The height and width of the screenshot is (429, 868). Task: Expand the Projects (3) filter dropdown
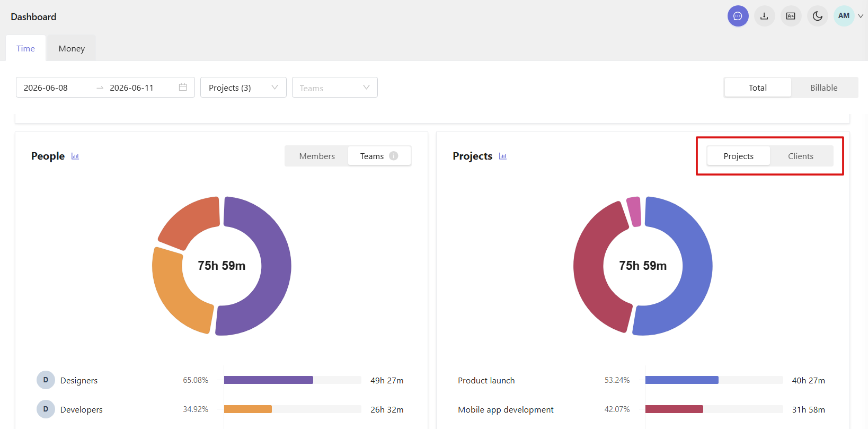(x=243, y=87)
